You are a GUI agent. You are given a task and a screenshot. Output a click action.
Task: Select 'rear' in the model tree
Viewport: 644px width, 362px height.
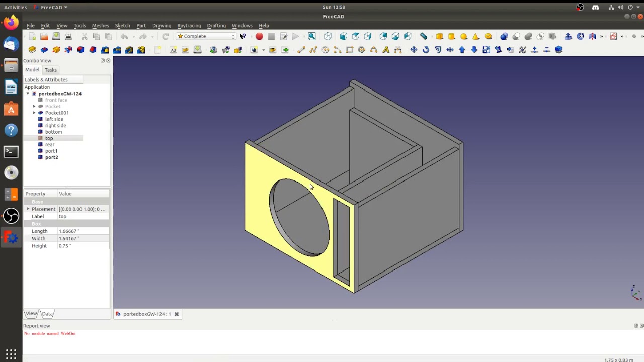click(49, 144)
